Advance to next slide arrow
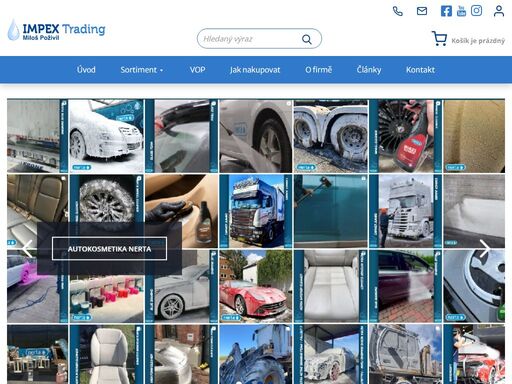512x384 pixels. coord(485,249)
